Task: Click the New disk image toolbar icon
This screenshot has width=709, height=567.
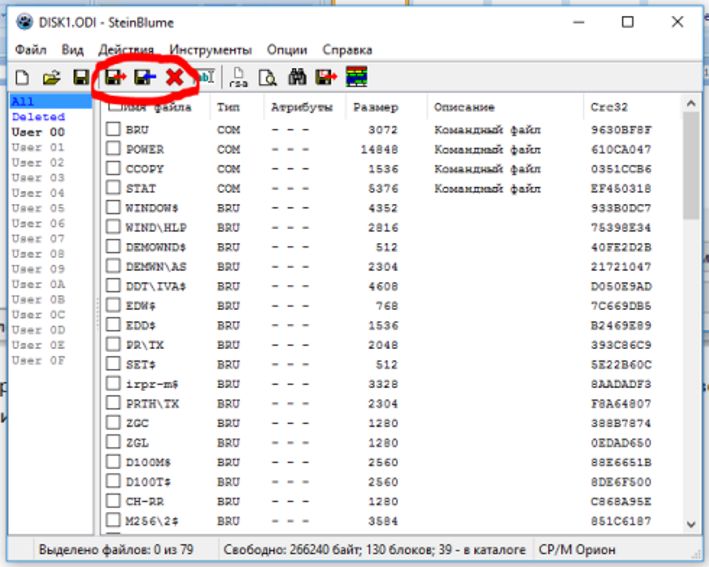Action: 22,78
